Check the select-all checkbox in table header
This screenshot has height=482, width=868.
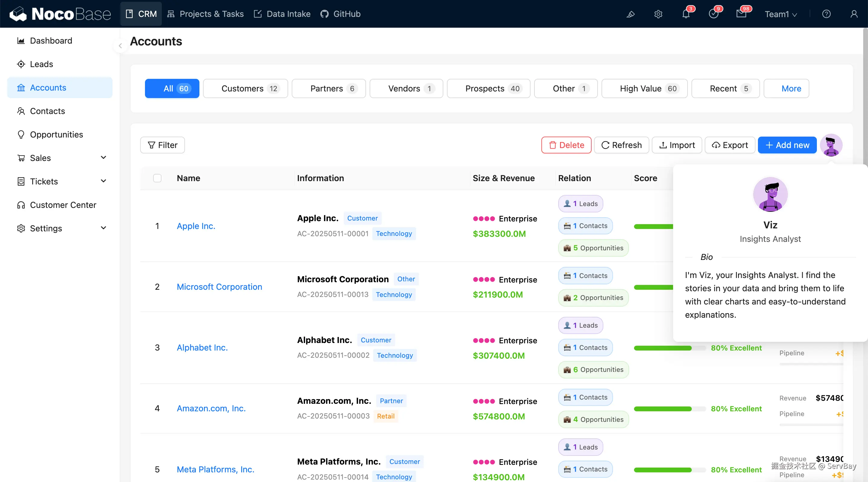(157, 178)
